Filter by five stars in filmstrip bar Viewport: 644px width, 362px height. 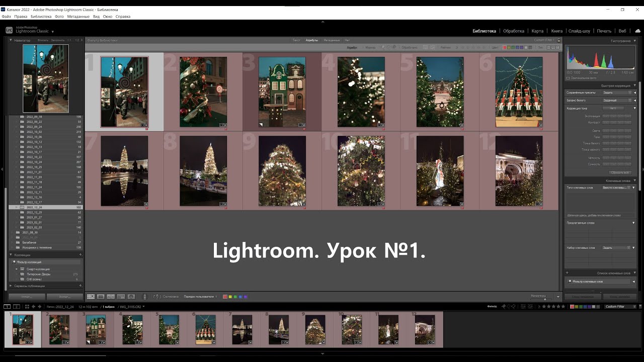tap(563, 306)
